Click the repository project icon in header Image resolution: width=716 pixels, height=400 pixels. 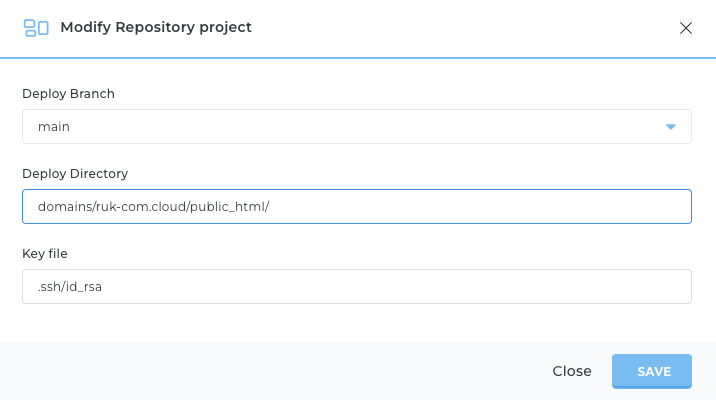(x=36, y=28)
